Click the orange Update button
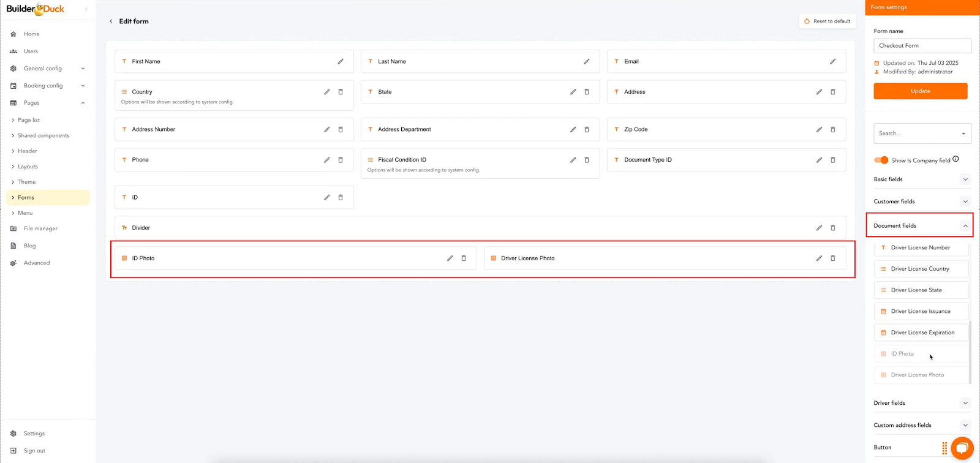The width and height of the screenshot is (980, 463). coord(920,91)
